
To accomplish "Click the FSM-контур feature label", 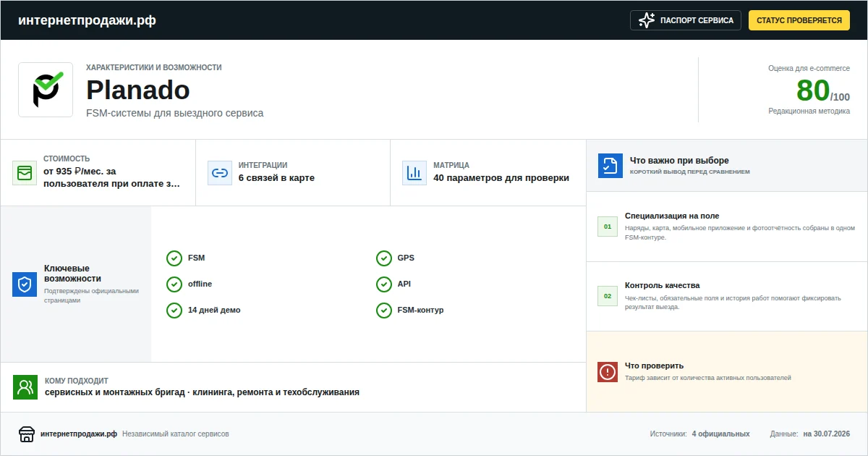I will point(421,311).
